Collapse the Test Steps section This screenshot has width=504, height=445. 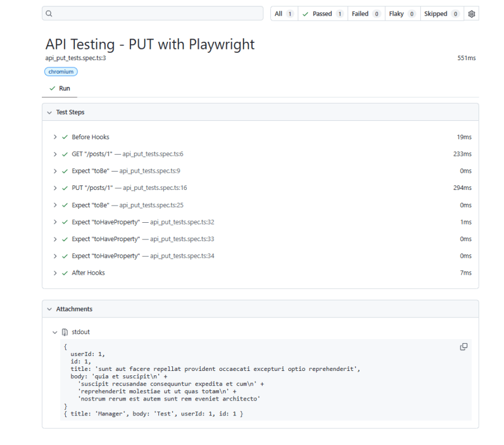[50, 113]
